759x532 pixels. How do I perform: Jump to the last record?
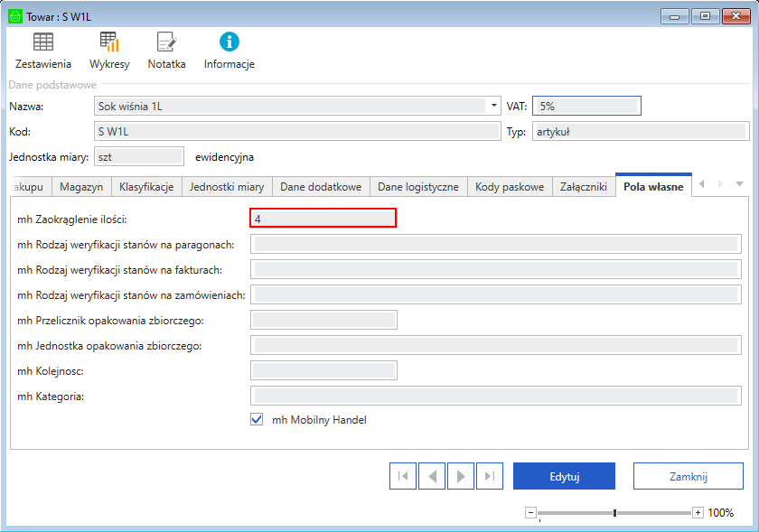489,476
